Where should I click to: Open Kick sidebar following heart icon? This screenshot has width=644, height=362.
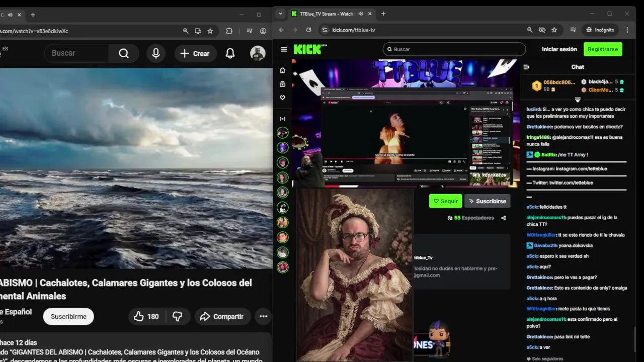[x=283, y=98]
